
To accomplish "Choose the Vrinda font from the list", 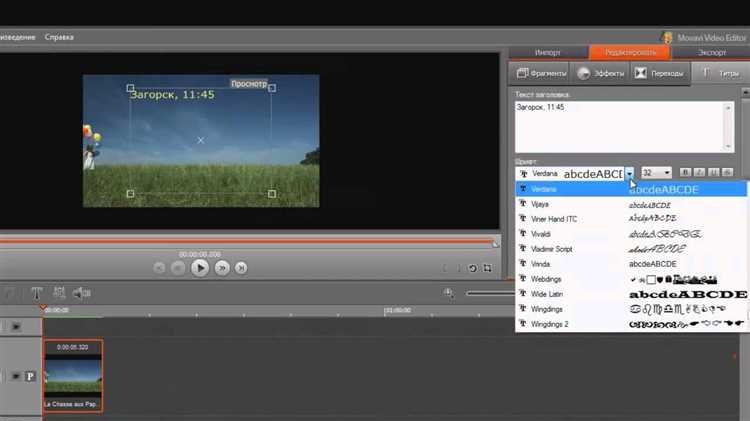I will pyautogui.click(x=631, y=264).
